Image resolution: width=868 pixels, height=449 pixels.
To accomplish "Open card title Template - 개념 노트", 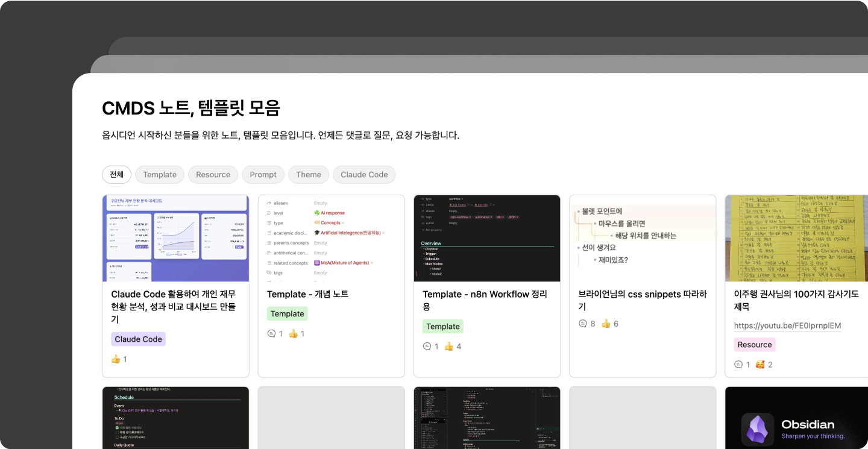I will pyautogui.click(x=308, y=294).
